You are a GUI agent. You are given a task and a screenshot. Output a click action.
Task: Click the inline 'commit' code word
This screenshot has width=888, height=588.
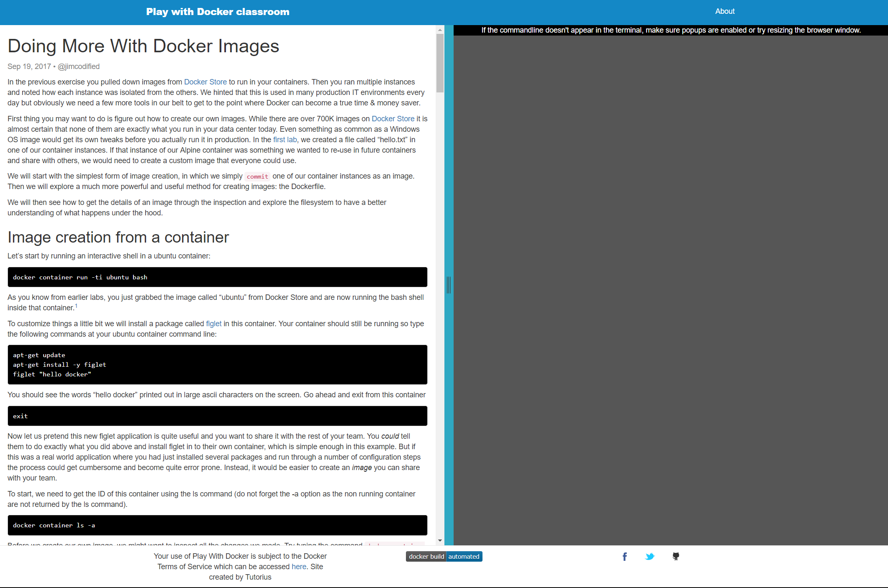tap(257, 176)
